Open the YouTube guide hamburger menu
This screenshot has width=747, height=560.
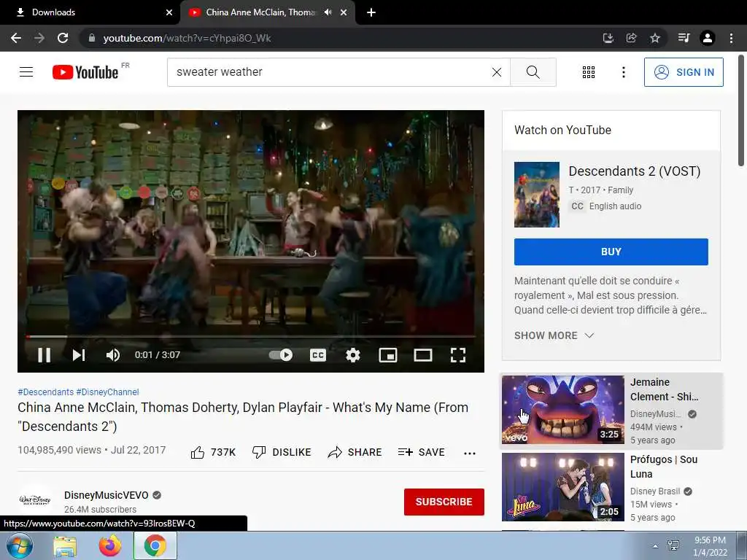pyautogui.click(x=26, y=72)
